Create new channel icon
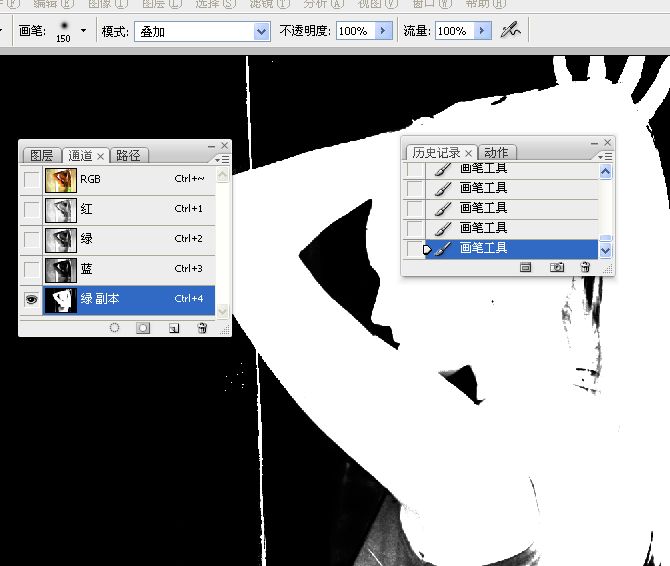 173,328
